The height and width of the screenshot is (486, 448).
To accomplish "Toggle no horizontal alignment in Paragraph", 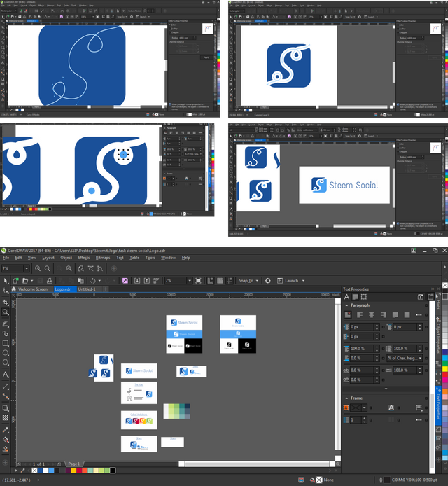I will pyautogui.click(x=348, y=314).
